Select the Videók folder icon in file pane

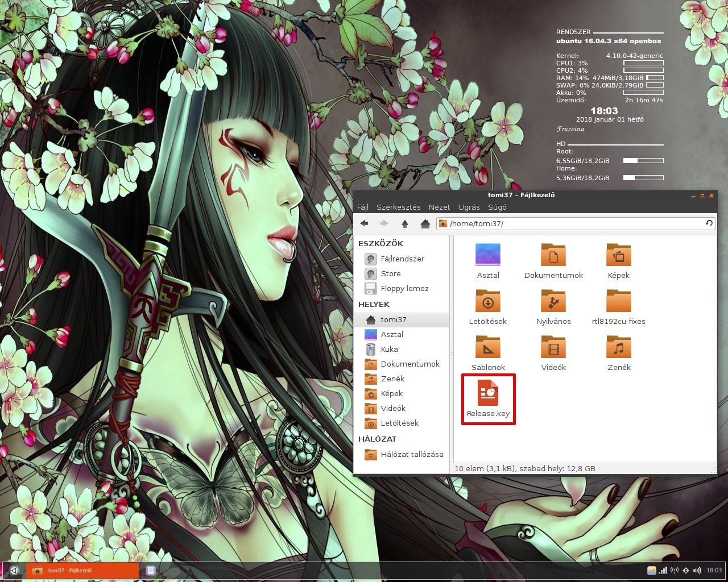tap(553, 347)
